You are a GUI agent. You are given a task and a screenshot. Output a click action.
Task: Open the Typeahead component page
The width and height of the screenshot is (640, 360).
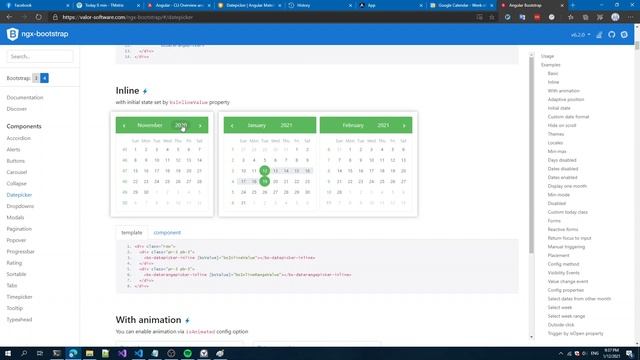click(19, 320)
